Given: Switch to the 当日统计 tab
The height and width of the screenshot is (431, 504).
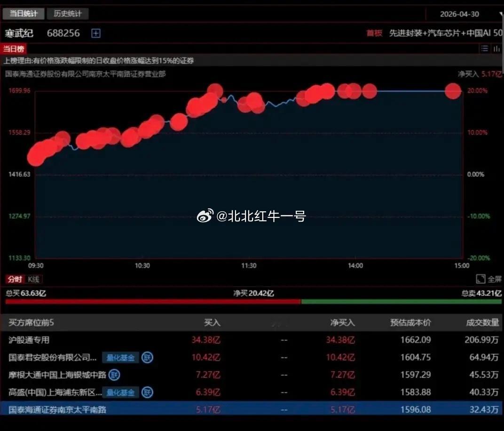Looking at the screenshot, I should tap(23, 14).
